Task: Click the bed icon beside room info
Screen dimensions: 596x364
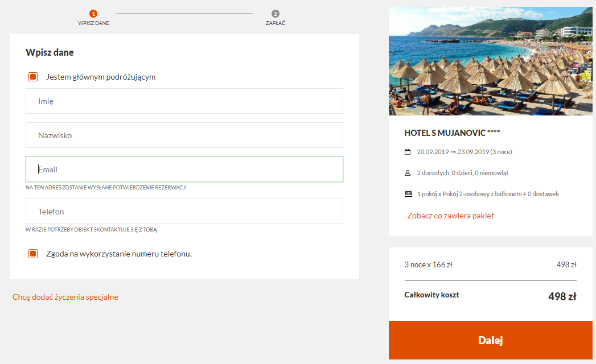Action: click(408, 194)
